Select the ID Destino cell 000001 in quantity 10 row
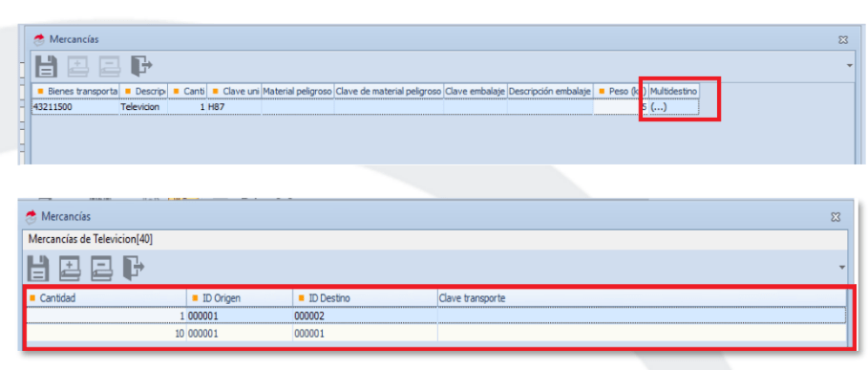Image resolution: width=868 pixels, height=370 pixels. click(x=365, y=334)
